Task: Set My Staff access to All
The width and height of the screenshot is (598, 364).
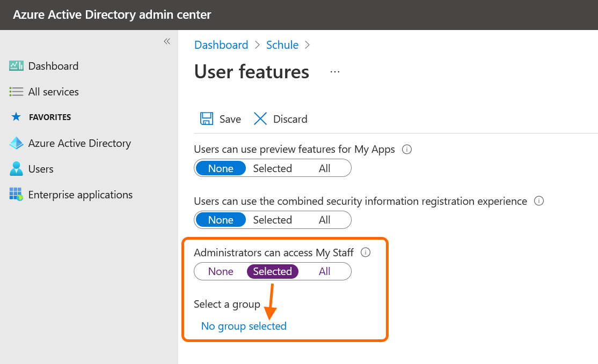Action: click(x=324, y=271)
